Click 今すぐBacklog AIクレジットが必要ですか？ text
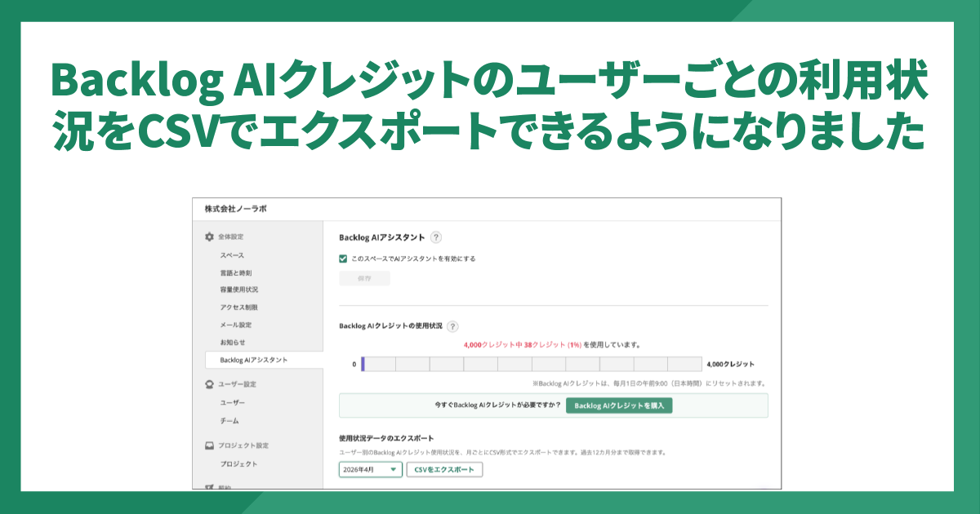The width and height of the screenshot is (980, 514). click(x=498, y=405)
